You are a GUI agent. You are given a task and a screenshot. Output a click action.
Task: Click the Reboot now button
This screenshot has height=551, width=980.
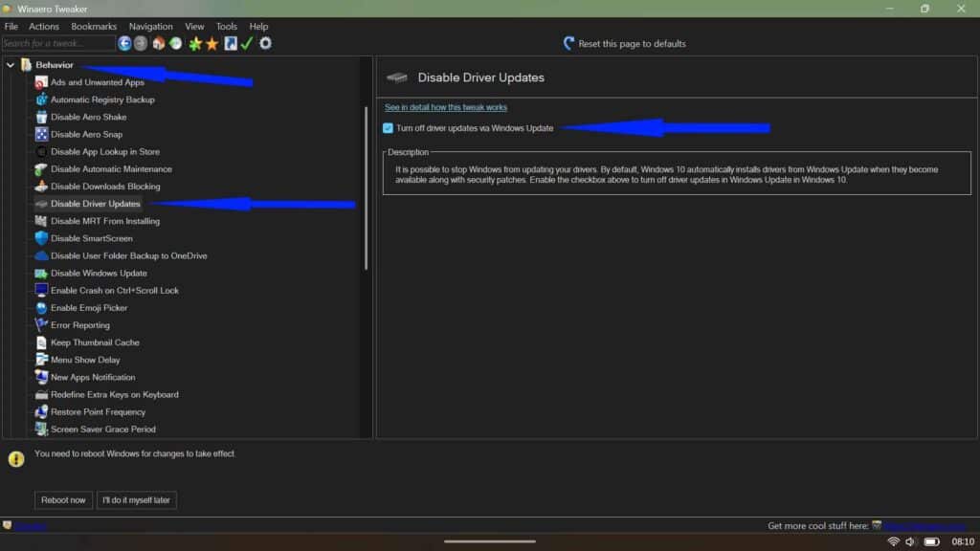click(63, 499)
